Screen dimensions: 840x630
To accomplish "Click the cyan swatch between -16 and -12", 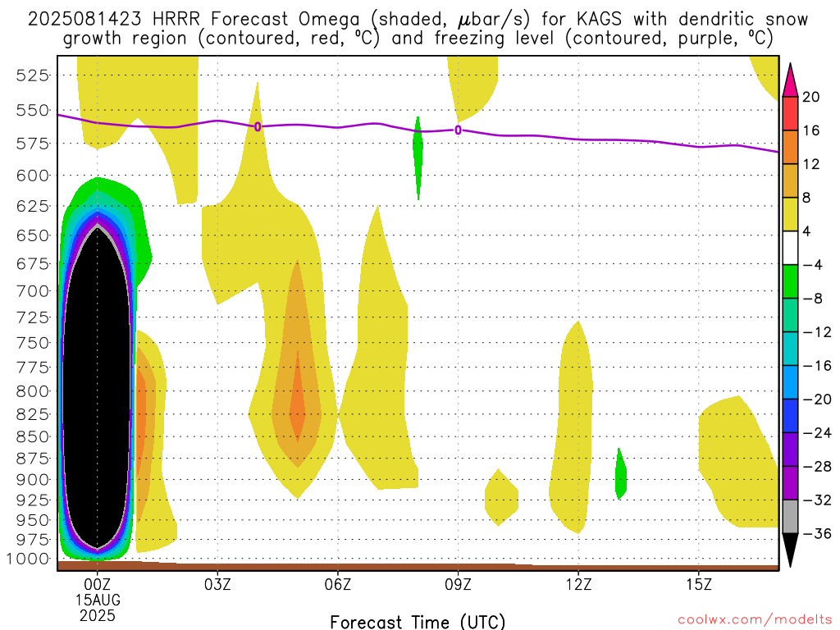I will [790, 348].
